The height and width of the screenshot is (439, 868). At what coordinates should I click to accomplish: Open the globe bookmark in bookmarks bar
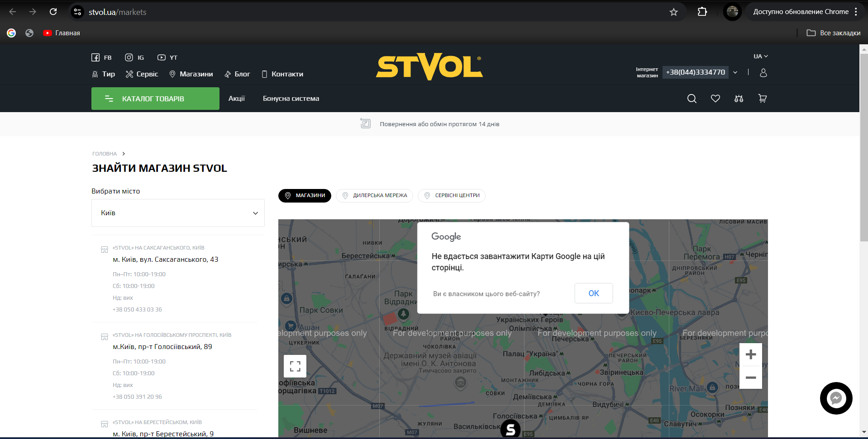[x=29, y=33]
